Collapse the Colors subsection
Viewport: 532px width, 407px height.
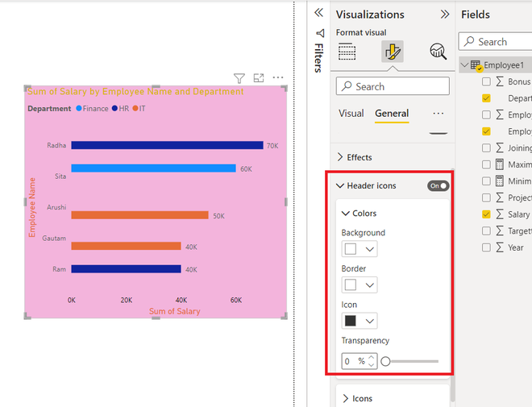tap(345, 214)
